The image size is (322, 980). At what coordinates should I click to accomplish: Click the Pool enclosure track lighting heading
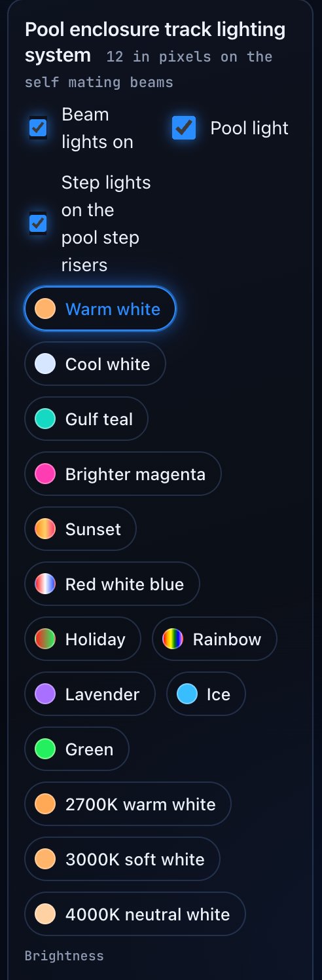coord(155,42)
